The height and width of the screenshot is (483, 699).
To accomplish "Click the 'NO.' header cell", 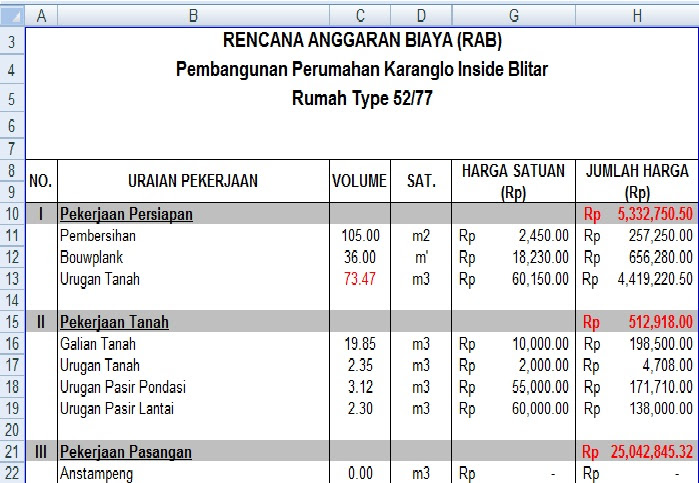I will click(x=41, y=181).
